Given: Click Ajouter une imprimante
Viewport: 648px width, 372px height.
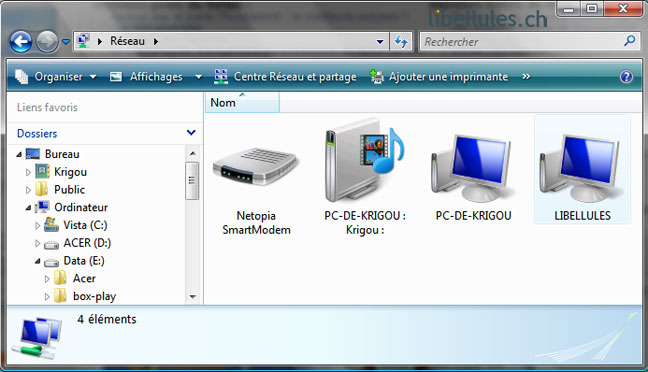Looking at the screenshot, I should pos(439,76).
